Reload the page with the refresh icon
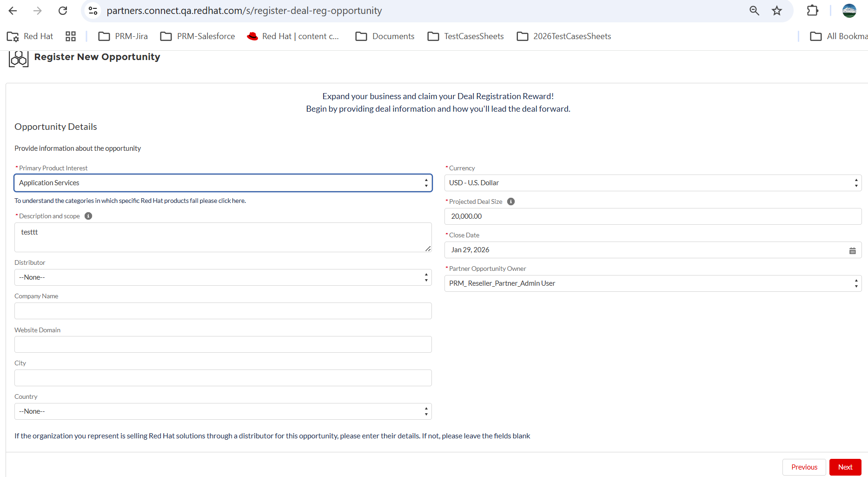The height and width of the screenshot is (477, 868). coord(63,11)
